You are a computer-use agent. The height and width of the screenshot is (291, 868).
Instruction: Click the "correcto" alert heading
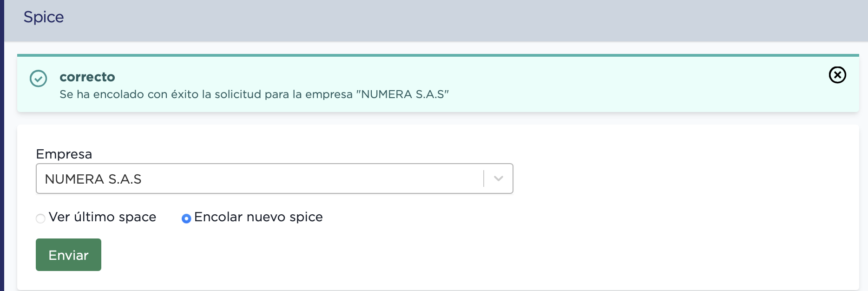click(x=87, y=77)
